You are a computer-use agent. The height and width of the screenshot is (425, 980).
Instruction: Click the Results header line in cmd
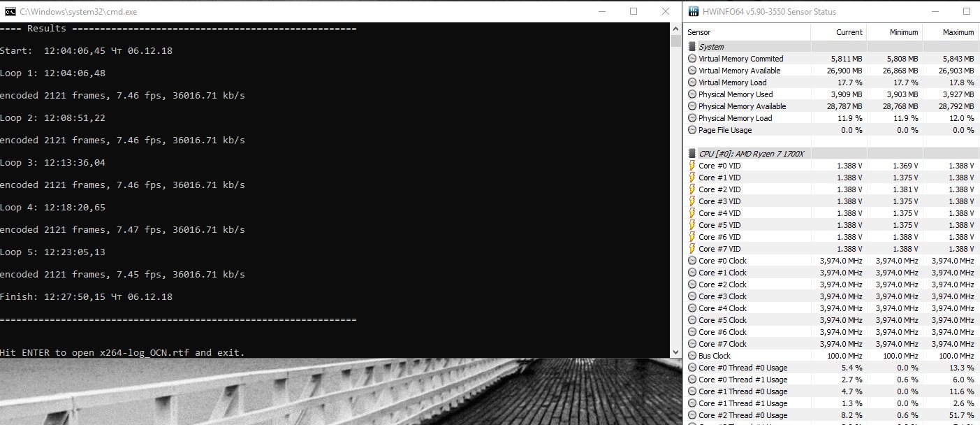pos(178,28)
